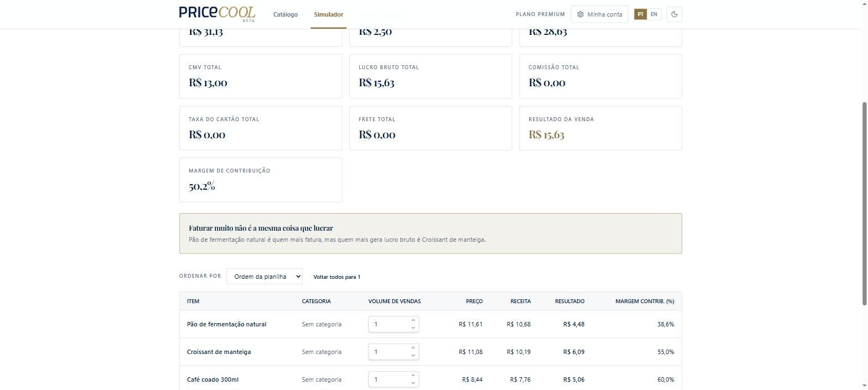Increase Café coado 300ml sales volume
Screen dimensions: 868x390
click(413, 376)
